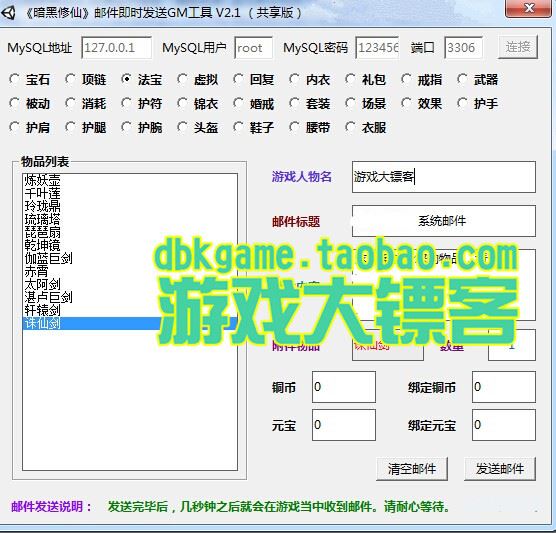The height and width of the screenshot is (533, 556).
Task: Click the 清空邮件 button
Action: click(412, 469)
